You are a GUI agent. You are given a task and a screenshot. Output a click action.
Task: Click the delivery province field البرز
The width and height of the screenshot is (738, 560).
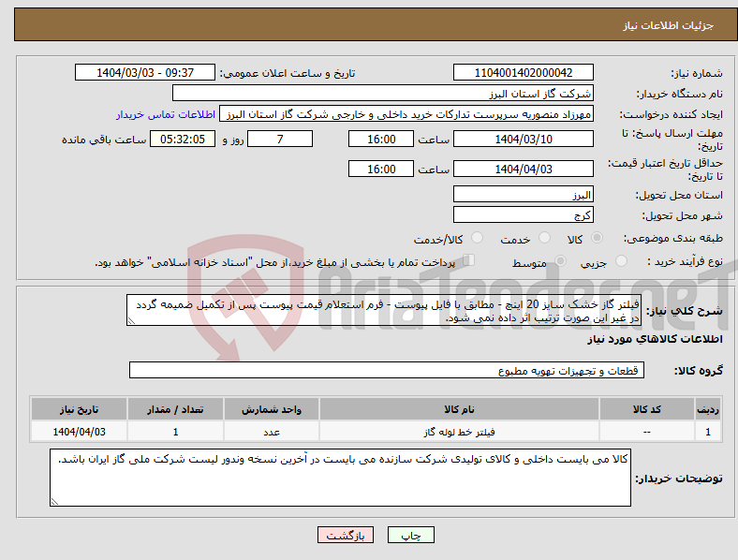pos(523,194)
